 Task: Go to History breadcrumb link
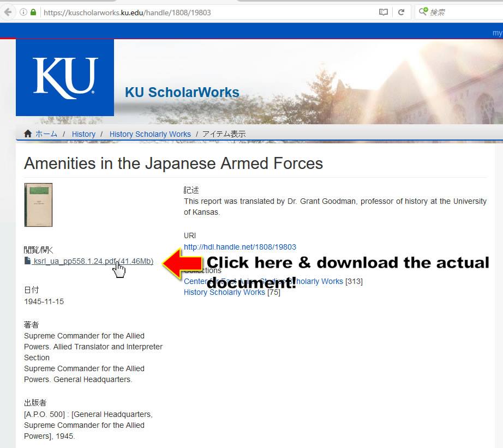83,134
